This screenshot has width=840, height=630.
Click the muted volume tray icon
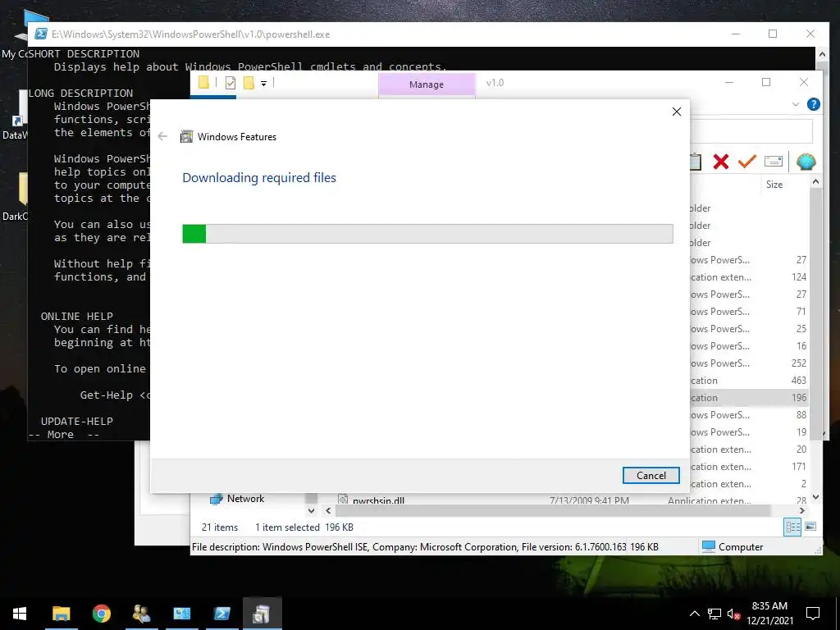coord(733,614)
